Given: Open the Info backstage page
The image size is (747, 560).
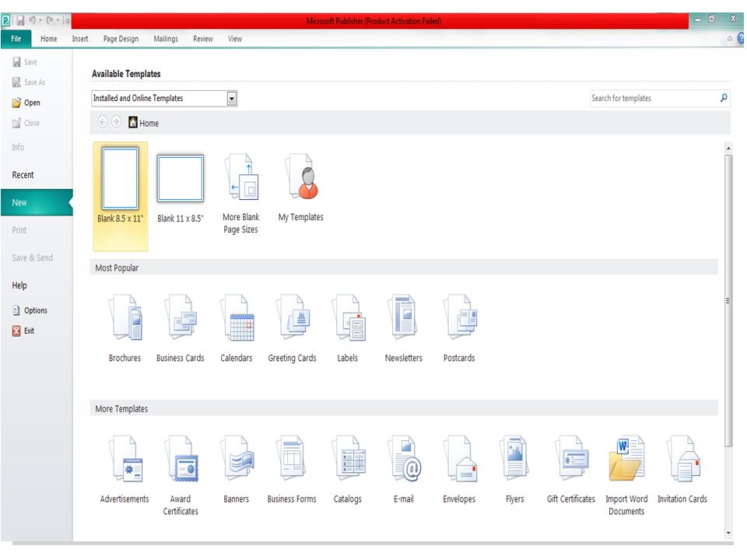Looking at the screenshot, I should click(18, 147).
